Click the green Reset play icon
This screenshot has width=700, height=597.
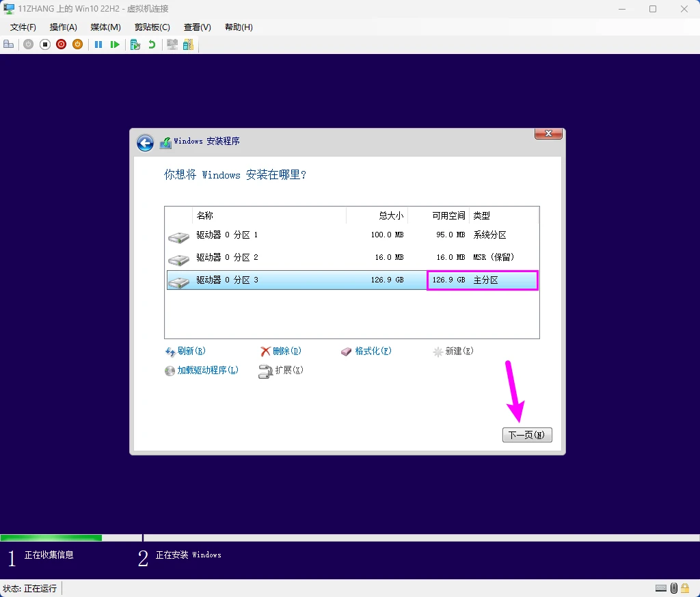115,44
